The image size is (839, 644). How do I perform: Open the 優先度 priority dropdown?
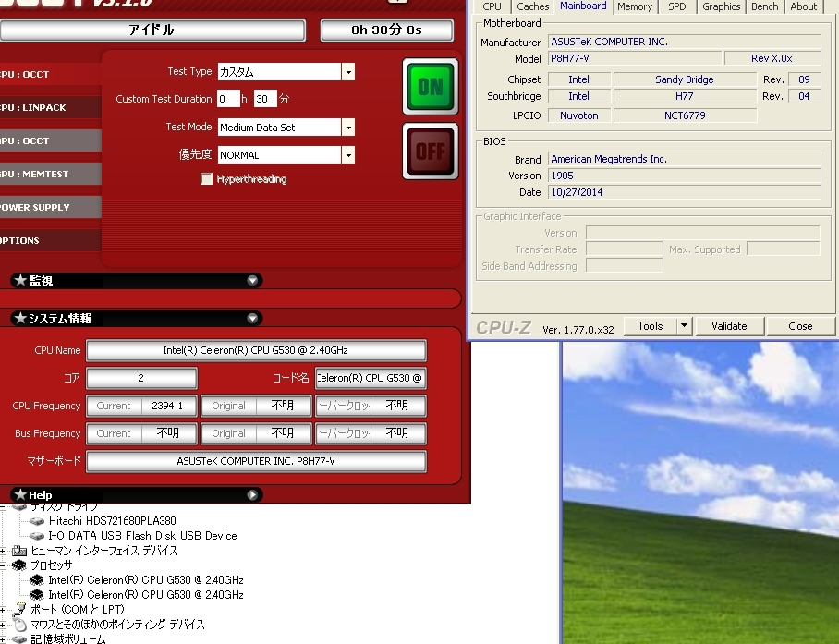tap(347, 155)
